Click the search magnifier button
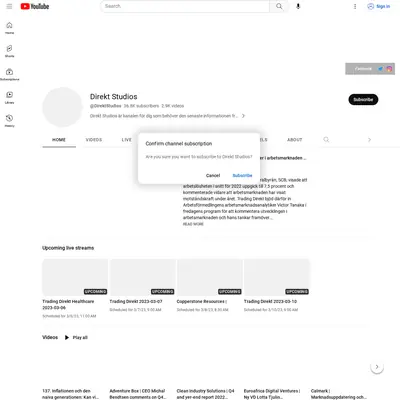 279,6
